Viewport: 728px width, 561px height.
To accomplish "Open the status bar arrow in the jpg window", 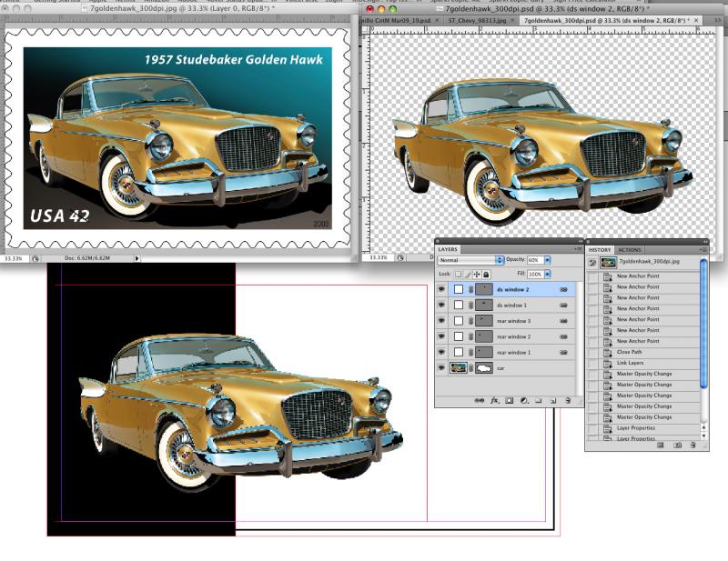I will (x=137, y=258).
